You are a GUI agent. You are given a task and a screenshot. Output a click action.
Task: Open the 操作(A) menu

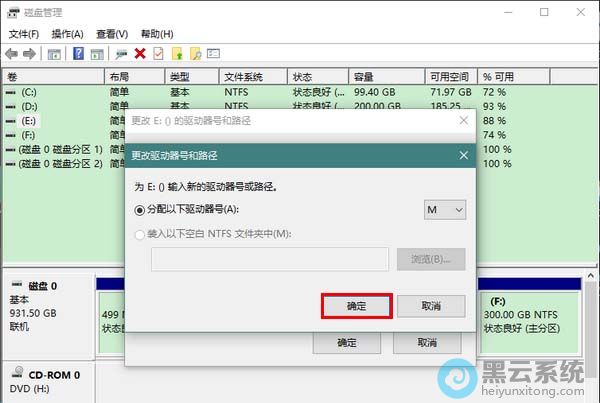68,34
